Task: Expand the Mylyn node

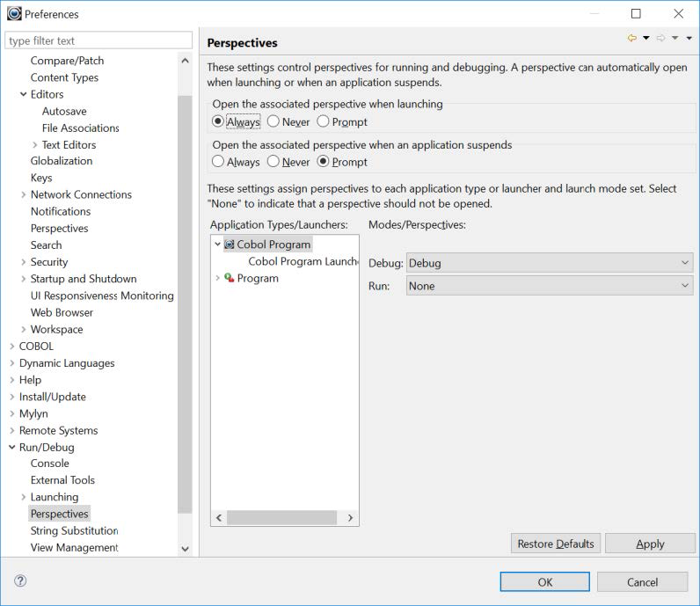Action: pyautogui.click(x=12, y=413)
